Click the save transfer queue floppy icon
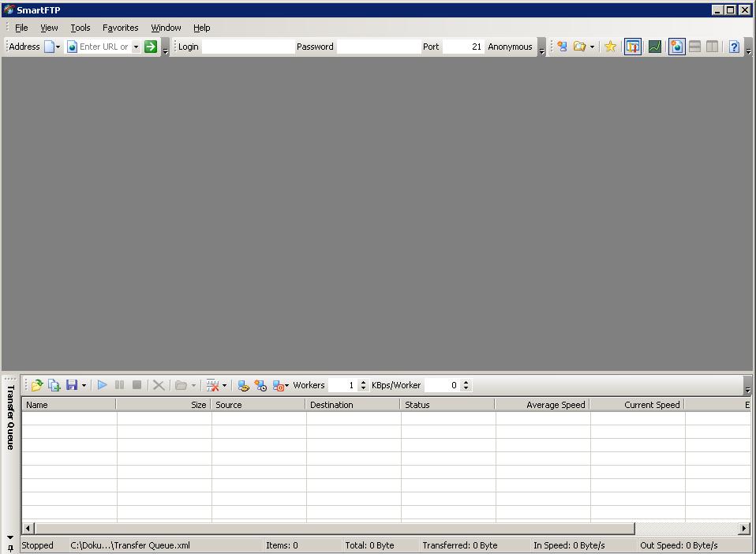 coord(72,385)
